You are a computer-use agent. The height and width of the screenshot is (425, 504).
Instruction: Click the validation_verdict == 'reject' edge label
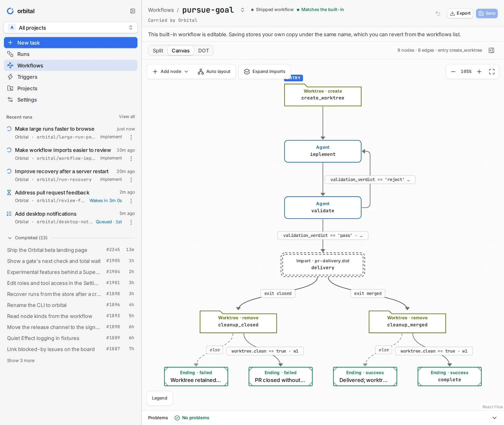(370, 180)
